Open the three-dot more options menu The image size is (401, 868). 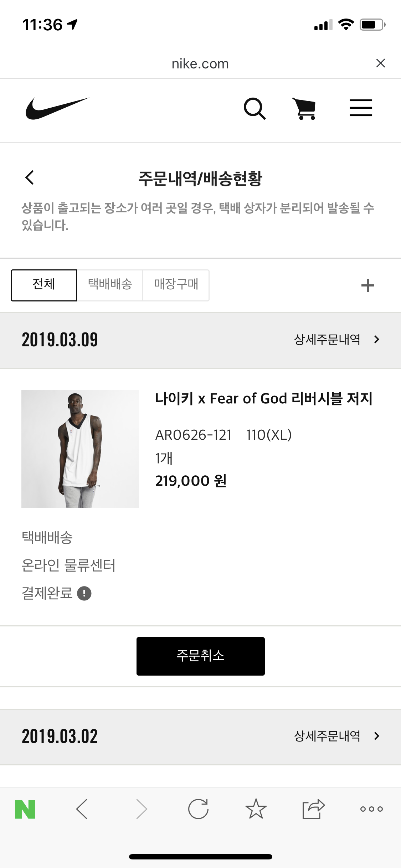point(371,809)
